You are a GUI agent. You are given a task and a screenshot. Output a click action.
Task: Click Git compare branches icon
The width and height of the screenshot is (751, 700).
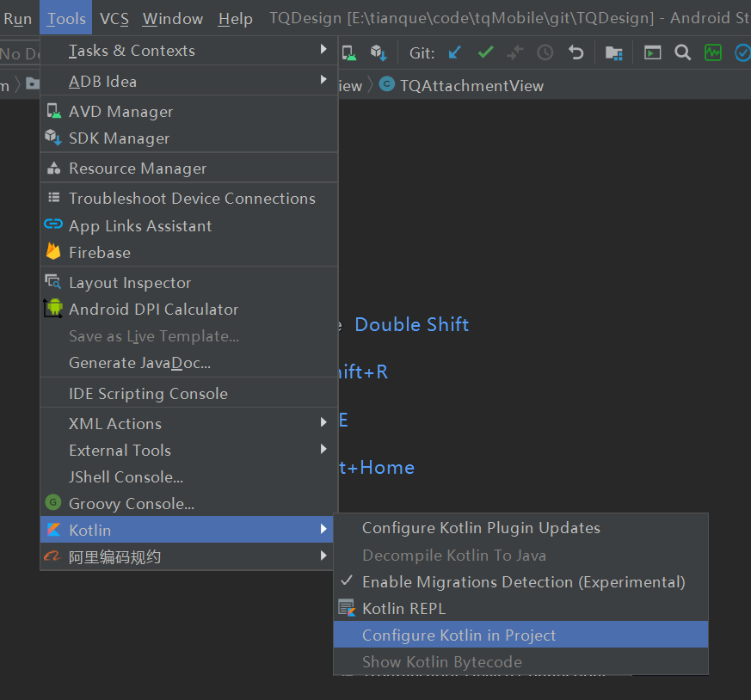pyautogui.click(x=515, y=52)
